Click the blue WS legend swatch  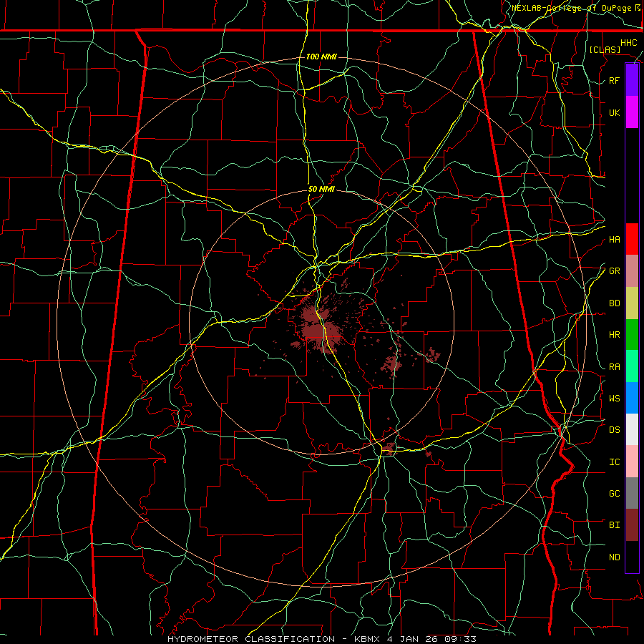pyautogui.click(x=632, y=398)
